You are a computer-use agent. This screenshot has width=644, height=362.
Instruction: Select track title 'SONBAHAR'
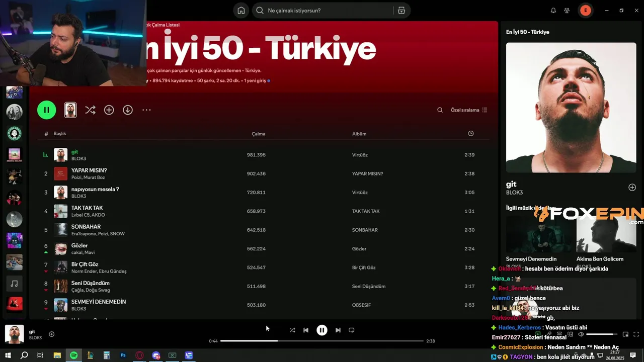pyautogui.click(x=86, y=227)
